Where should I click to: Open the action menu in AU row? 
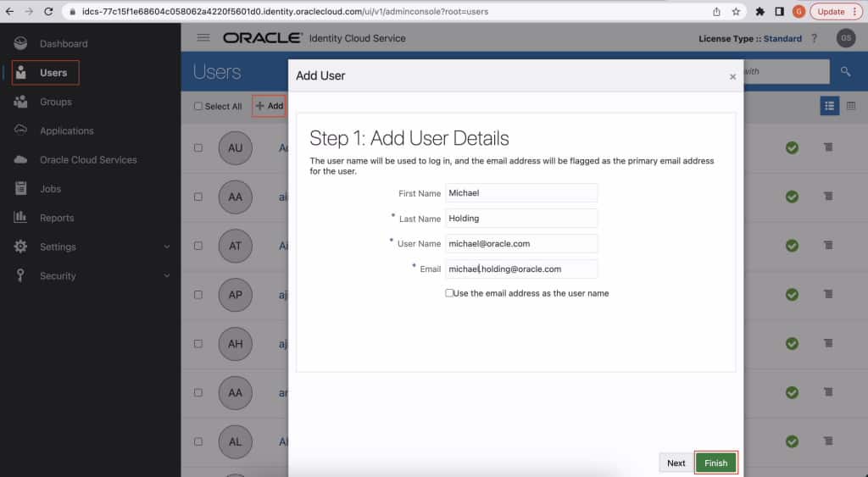(x=828, y=147)
